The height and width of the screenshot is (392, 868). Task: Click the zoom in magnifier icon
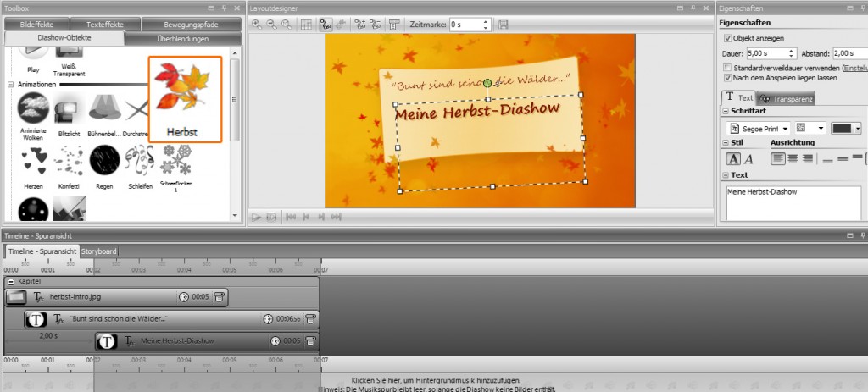click(x=257, y=25)
